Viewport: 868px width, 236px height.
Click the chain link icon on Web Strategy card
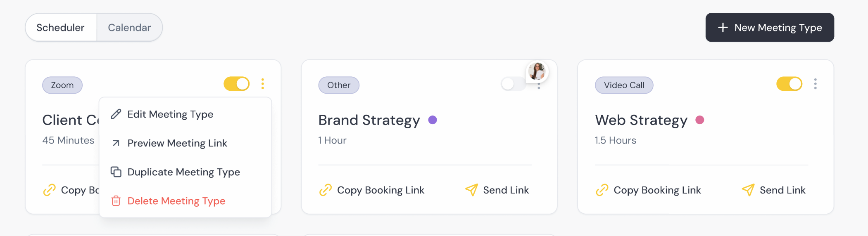(x=602, y=190)
